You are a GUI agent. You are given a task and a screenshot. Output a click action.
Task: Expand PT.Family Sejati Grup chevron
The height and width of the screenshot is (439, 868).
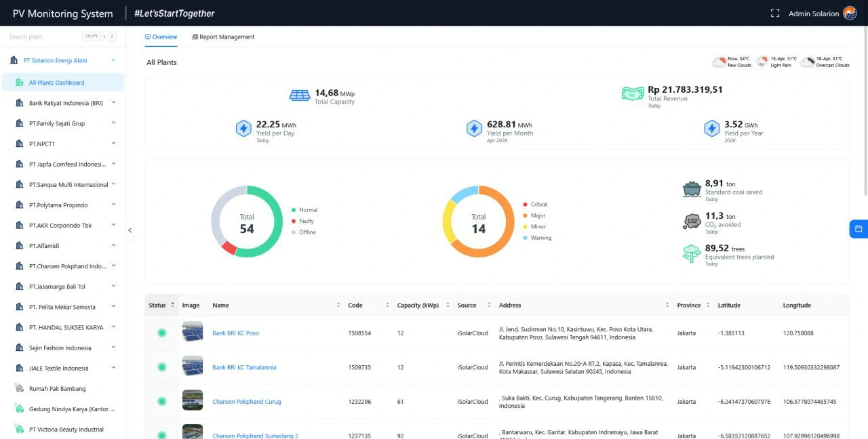[114, 123]
